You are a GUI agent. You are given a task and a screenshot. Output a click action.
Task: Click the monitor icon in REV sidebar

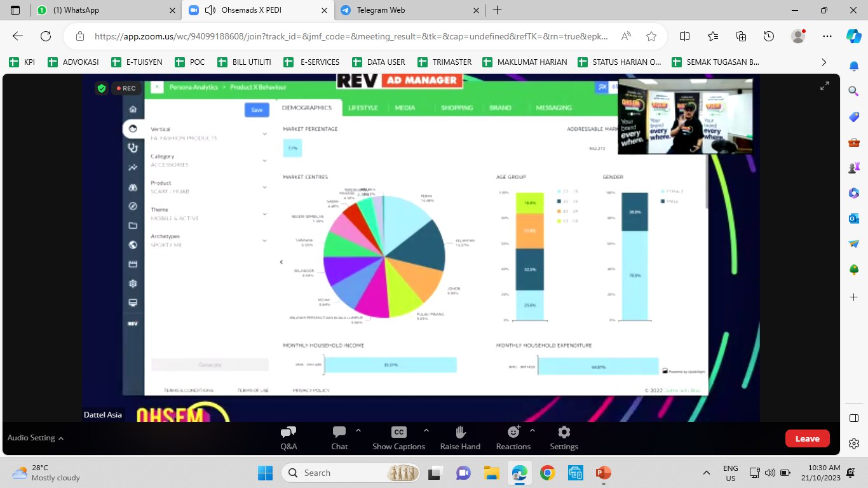coord(133,303)
